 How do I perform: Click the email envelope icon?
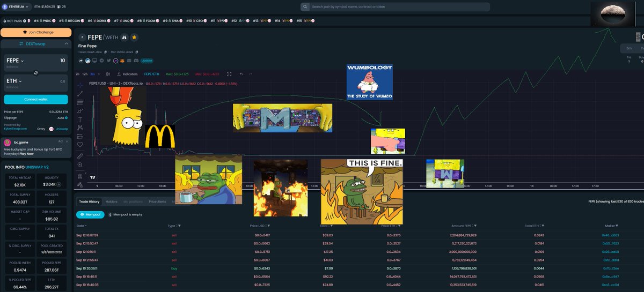(x=129, y=61)
